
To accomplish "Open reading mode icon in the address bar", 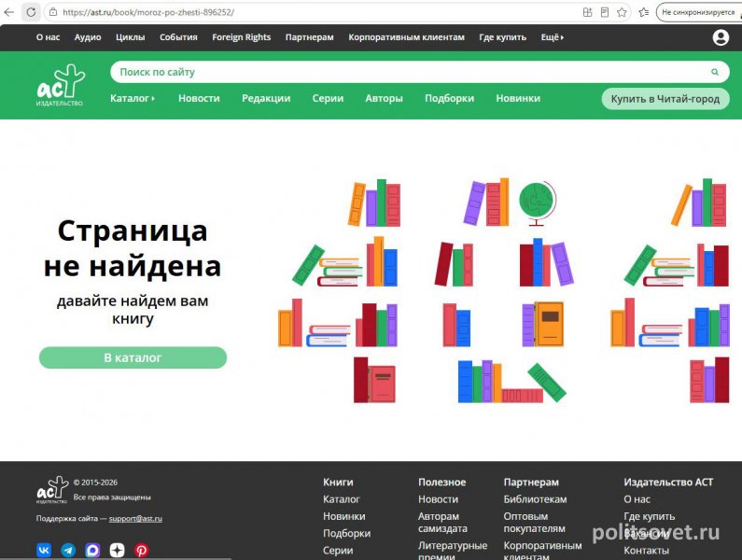I will [604, 12].
